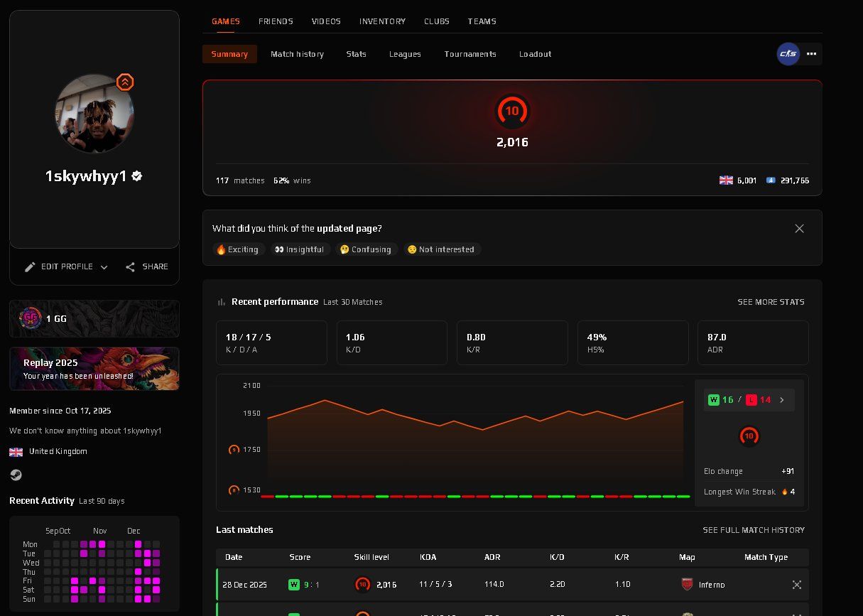The height and width of the screenshot is (616, 863).
Task: Click the Steam account icon
Action: point(16,475)
